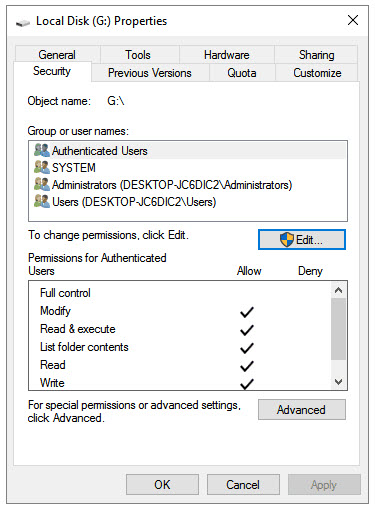Select Users (DESKTOP-JC6DIC2\Users) entry

[188, 201]
